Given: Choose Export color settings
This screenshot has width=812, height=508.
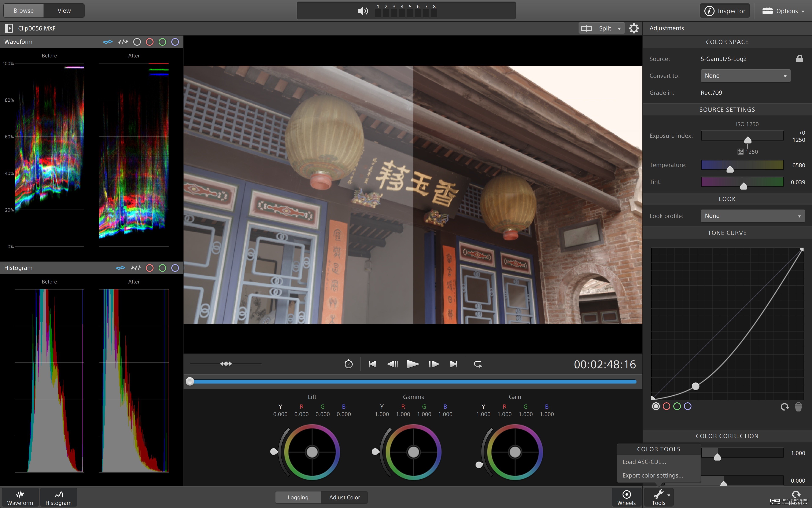Looking at the screenshot, I should (x=653, y=475).
